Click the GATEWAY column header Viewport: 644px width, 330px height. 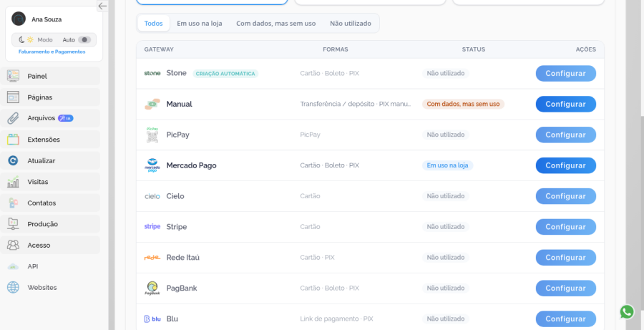[159, 49]
